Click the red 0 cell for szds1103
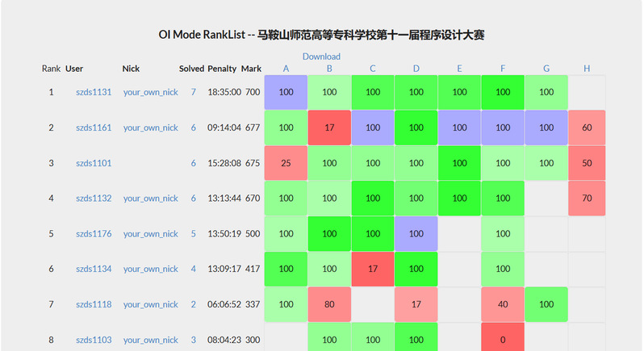Screen dimensions: 644x351 [503, 340]
